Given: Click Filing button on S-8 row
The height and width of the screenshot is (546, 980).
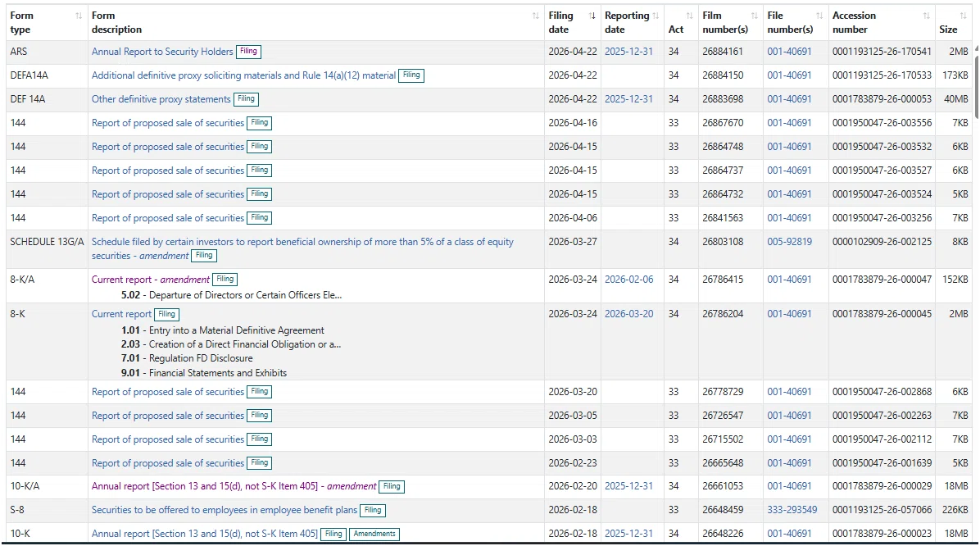Looking at the screenshot, I should [373, 510].
